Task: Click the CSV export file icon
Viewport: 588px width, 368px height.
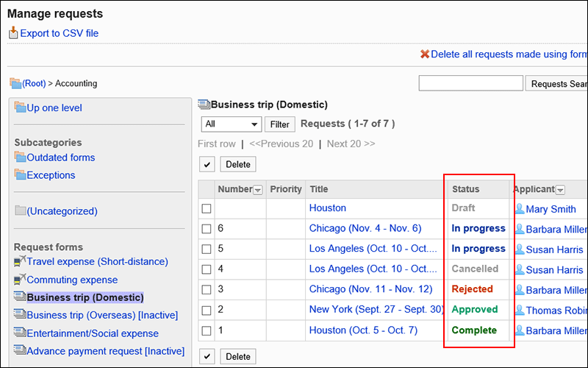Action: (13, 32)
